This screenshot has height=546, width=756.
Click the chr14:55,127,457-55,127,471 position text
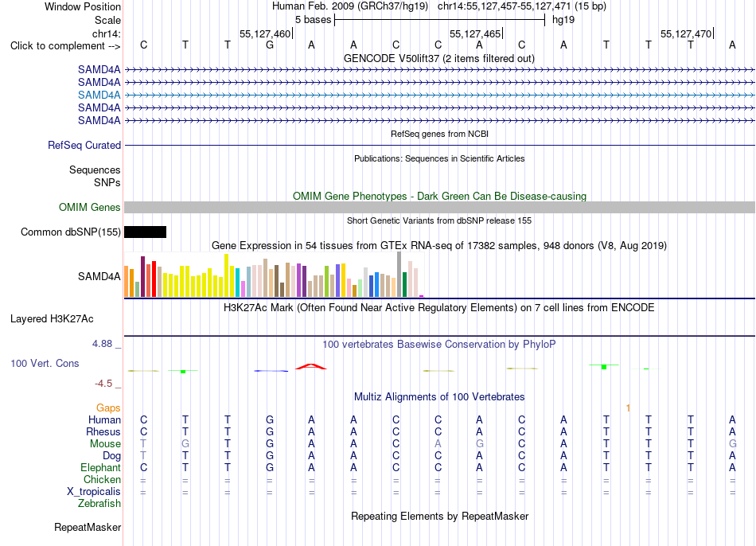pyautogui.click(x=505, y=6)
